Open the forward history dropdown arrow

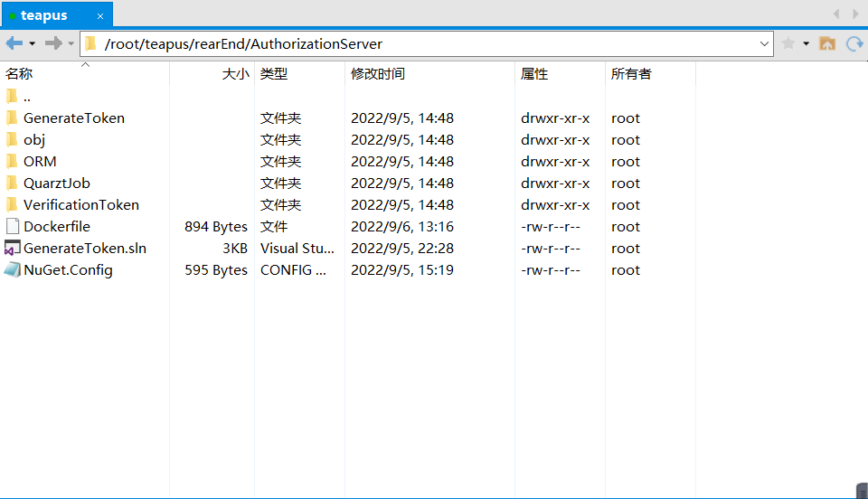point(71,43)
